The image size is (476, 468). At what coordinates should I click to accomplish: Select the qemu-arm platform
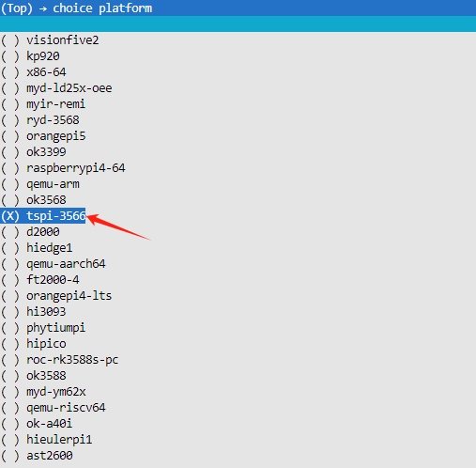tap(40, 184)
